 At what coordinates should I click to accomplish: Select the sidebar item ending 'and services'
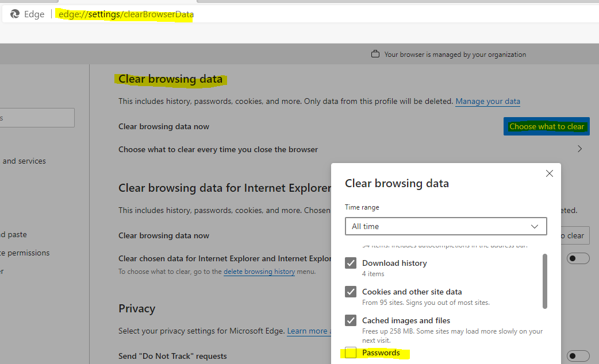[x=24, y=161]
